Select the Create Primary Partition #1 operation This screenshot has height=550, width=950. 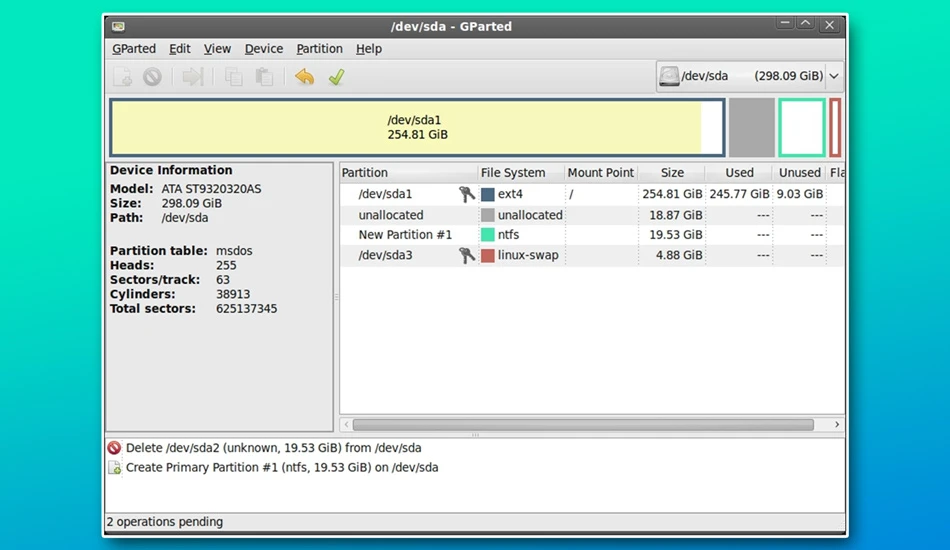pyautogui.click(x=282, y=468)
